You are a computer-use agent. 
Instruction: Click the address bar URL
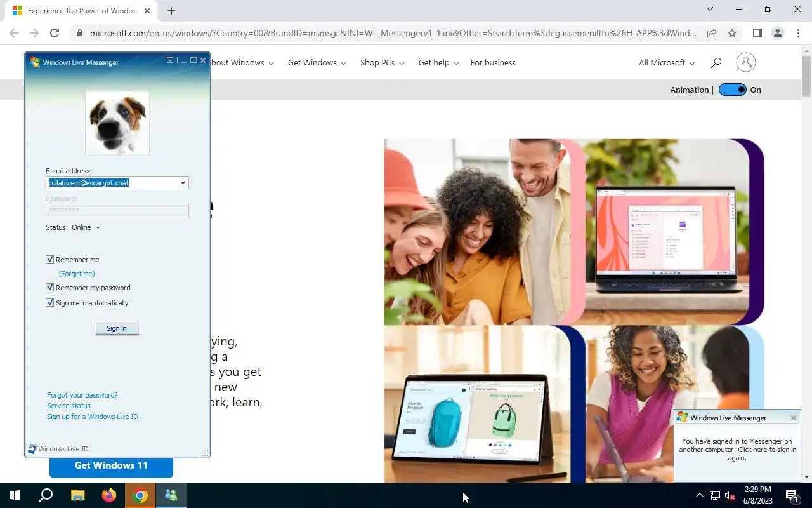click(393, 33)
